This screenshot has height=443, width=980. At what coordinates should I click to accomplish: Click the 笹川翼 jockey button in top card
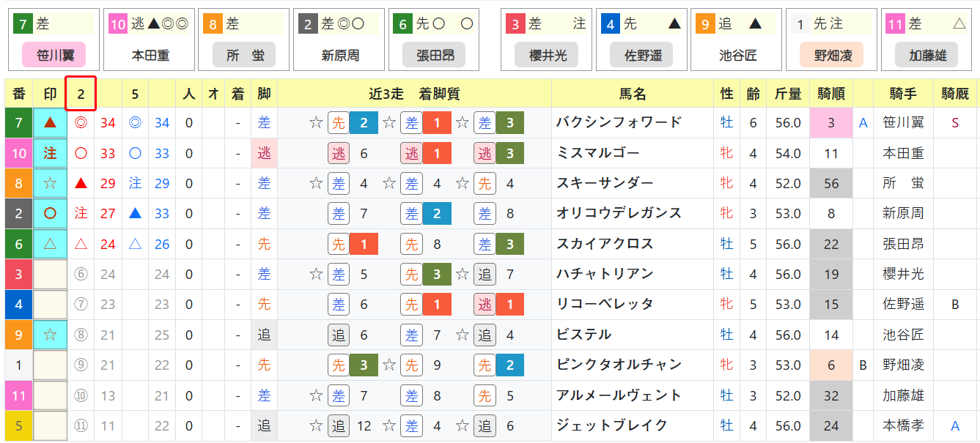pyautogui.click(x=54, y=55)
